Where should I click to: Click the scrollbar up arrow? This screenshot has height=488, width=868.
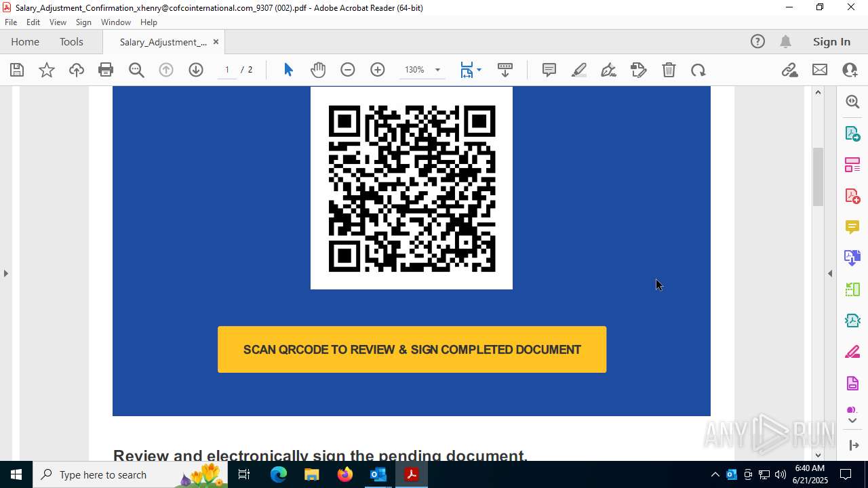[x=818, y=92]
